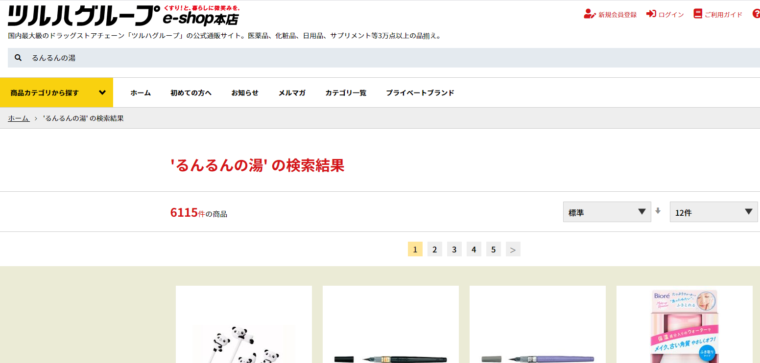The height and width of the screenshot is (363, 760).
Task: Click the login arrow icon
Action: 650,14
